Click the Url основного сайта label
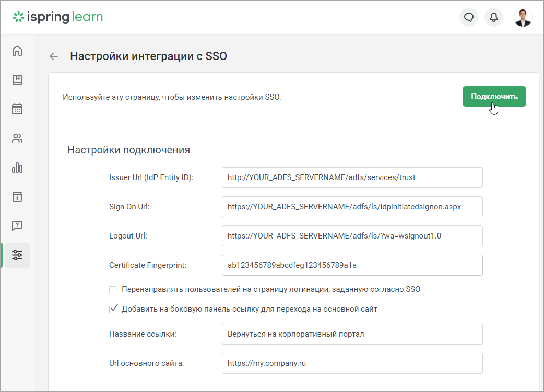The image size is (544, 392). pyautogui.click(x=146, y=363)
